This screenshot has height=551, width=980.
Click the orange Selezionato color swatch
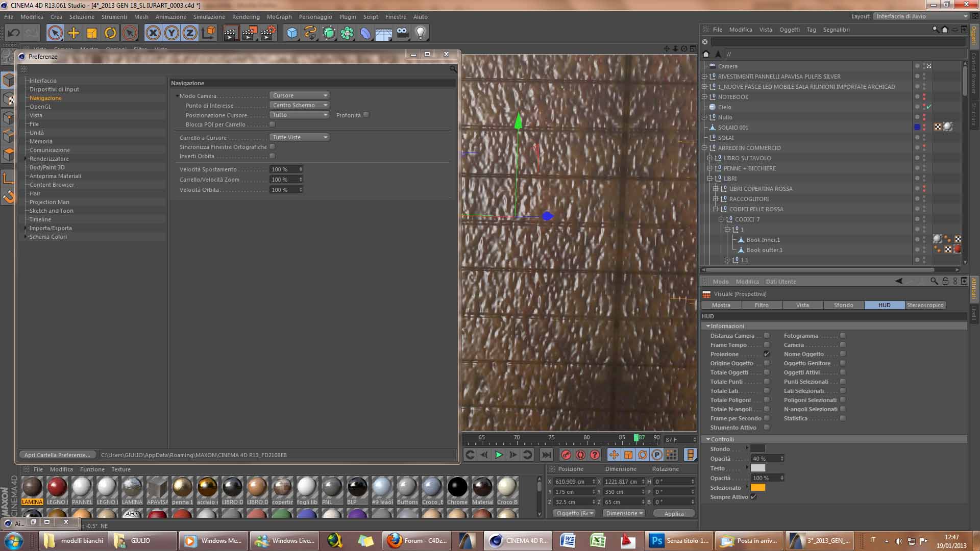tap(758, 488)
